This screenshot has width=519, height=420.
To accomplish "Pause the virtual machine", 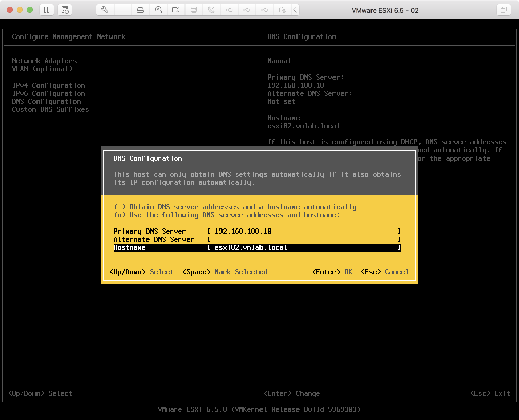I will tap(47, 10).
